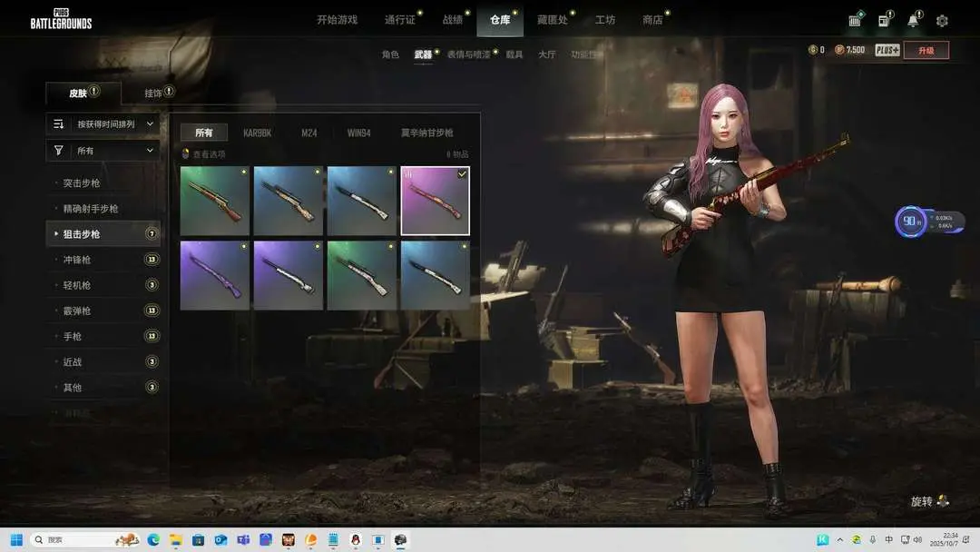Click the filter funnel icon
This screenshot has width=980, height=552.
tap(59, 151)
